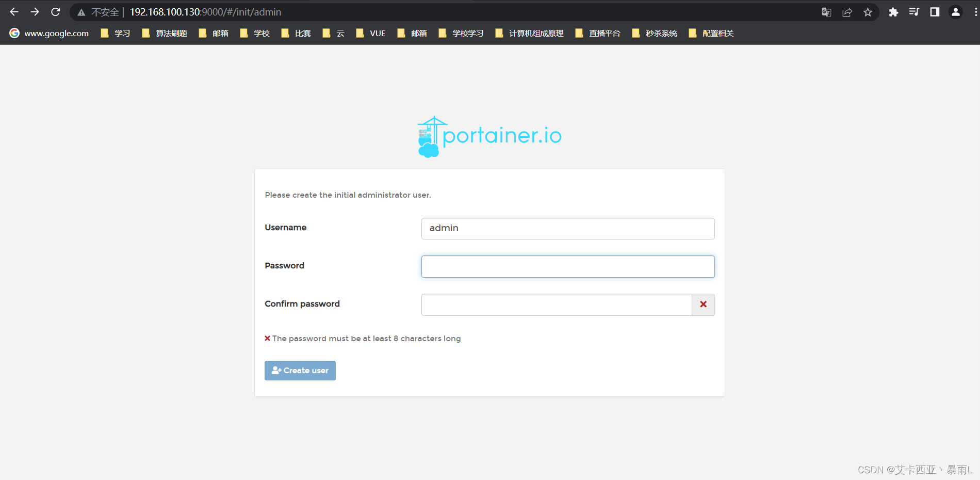Open the 算法刷题 bookmark folder
Viewport: 980px width, 480px height.
(165, 33)
